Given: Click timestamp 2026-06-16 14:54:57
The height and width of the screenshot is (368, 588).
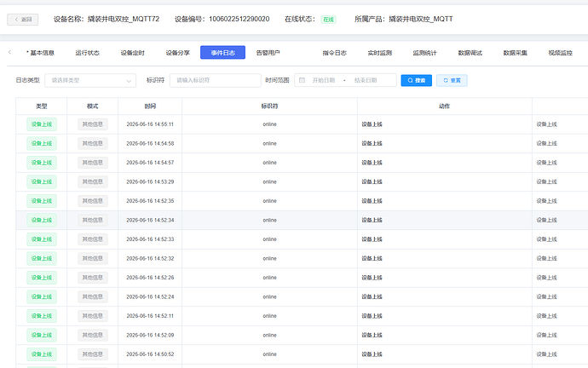Looking at the screenshot, I should tap(150, 163).
